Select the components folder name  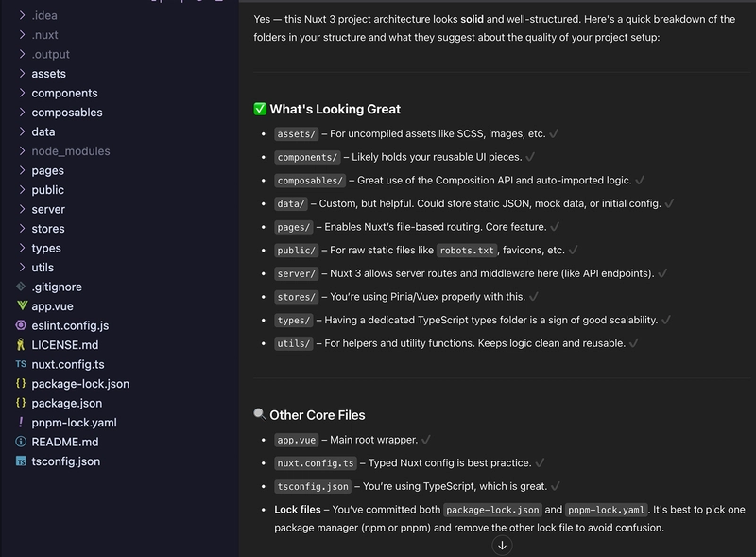[64, 94]
